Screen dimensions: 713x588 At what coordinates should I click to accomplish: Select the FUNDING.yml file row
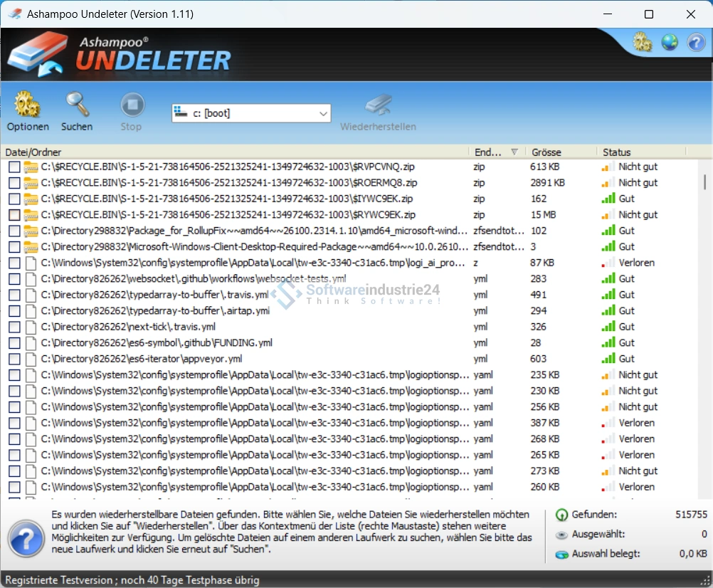pyautogui.click(x=157, y=343)
